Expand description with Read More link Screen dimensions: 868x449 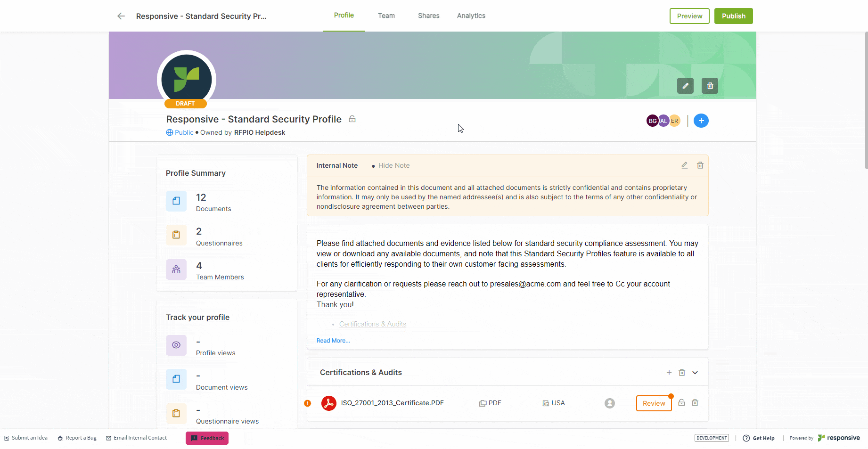click(333, 341)
